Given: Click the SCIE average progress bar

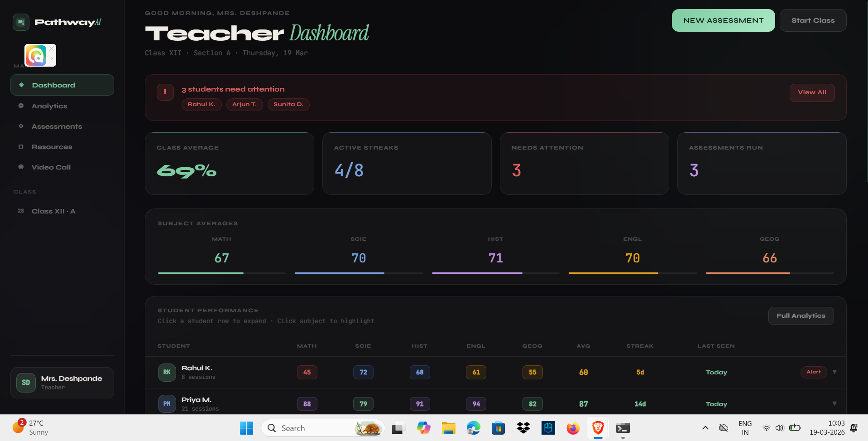Looking at the screenshot, I should (359, 273).
